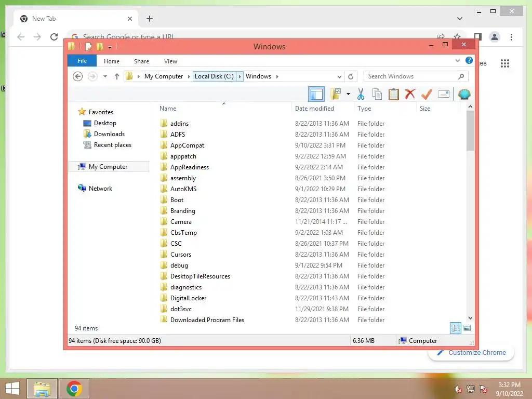Click the muted volume tray icon
This screenshot has height=399, width=532.
click(458, 389)
